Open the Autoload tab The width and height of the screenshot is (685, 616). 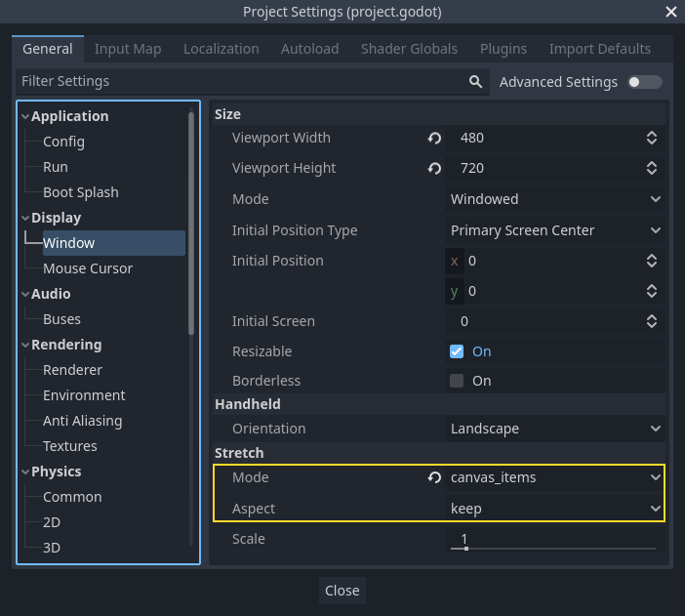pos(309,49)
